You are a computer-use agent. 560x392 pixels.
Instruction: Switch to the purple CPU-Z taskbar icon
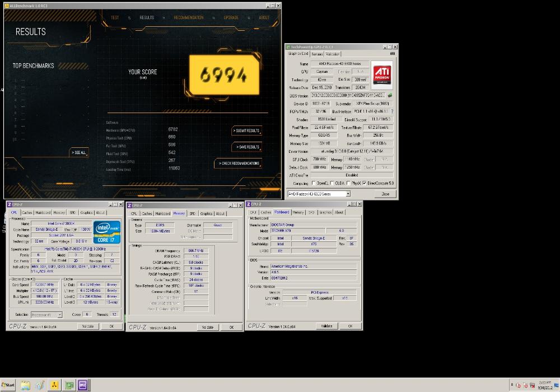[82, 385]
